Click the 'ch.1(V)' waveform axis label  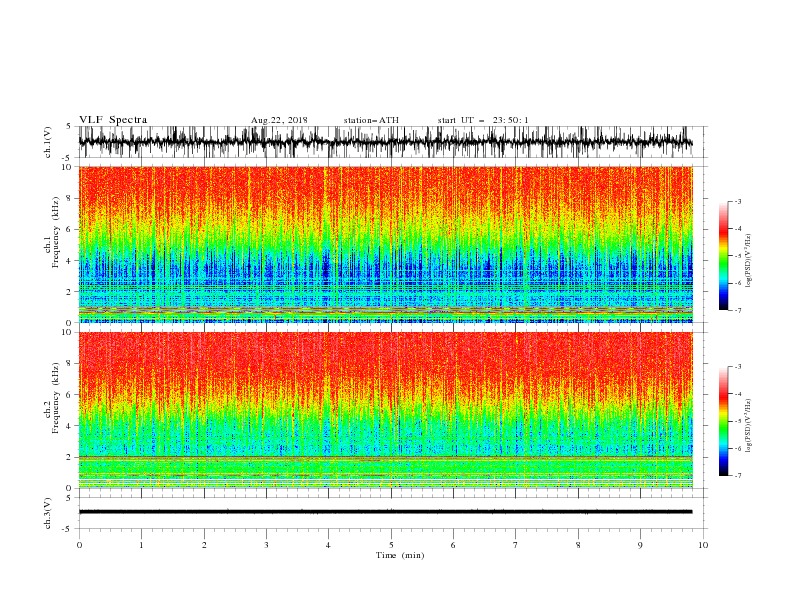point(48,142)
